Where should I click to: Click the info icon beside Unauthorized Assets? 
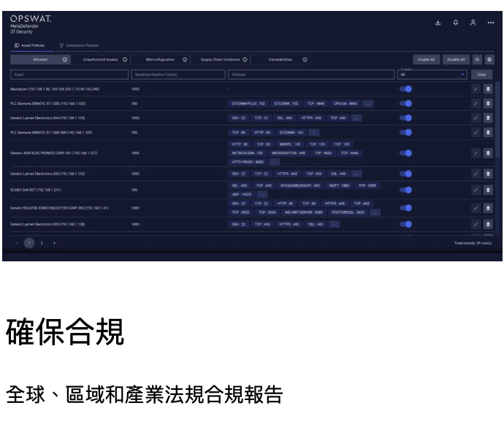coord(125,59)
